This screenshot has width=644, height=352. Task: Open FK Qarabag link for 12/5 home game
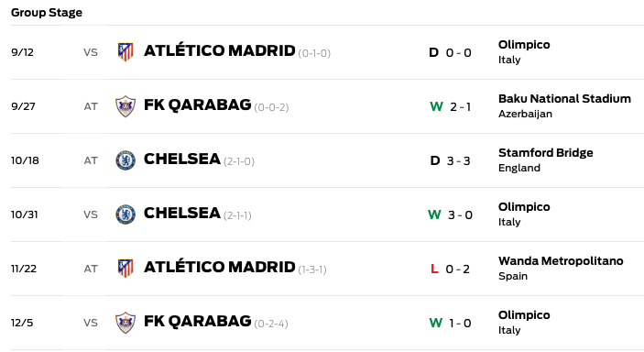click(x=197, y=322)
